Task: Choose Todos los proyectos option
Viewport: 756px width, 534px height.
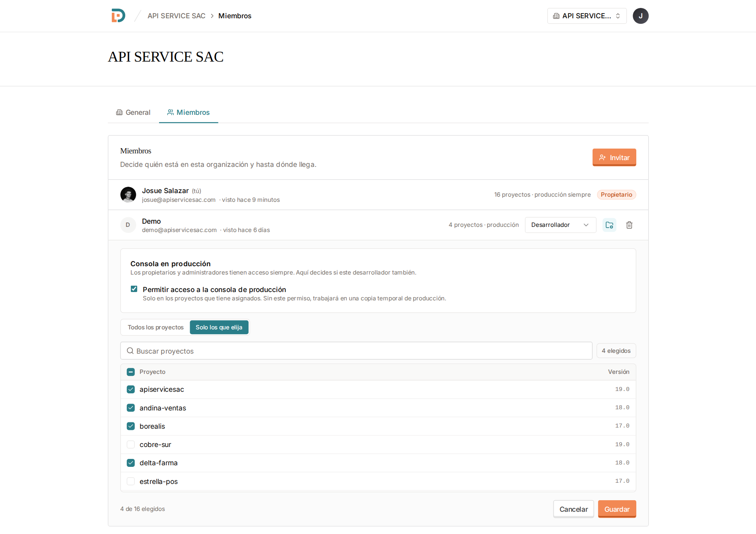Action: click(155, 327)
